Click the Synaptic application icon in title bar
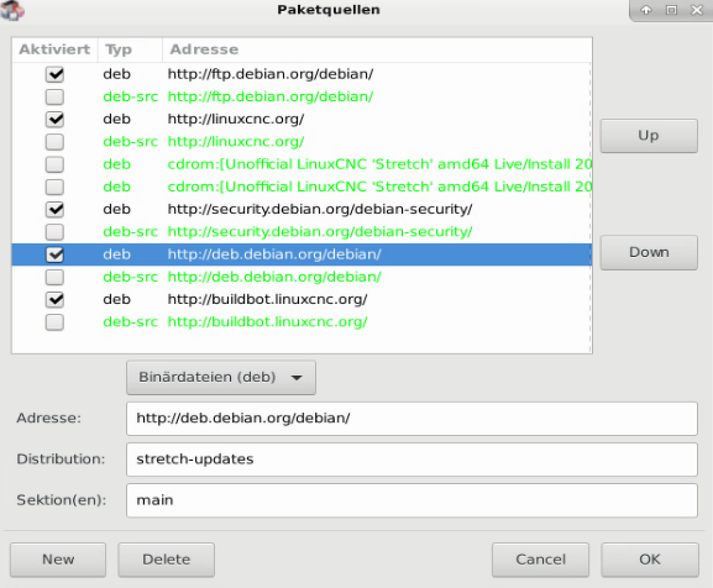 pyautogui.click(x=12, y=10)
